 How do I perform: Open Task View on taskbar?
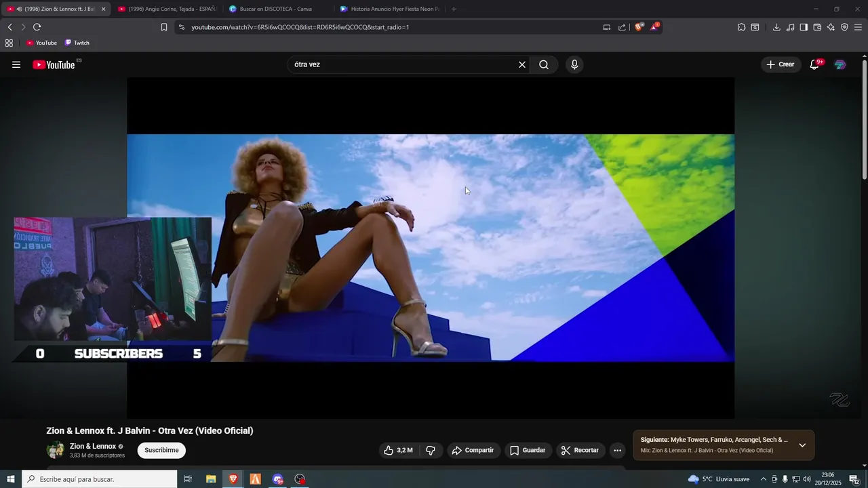point(189,479)
